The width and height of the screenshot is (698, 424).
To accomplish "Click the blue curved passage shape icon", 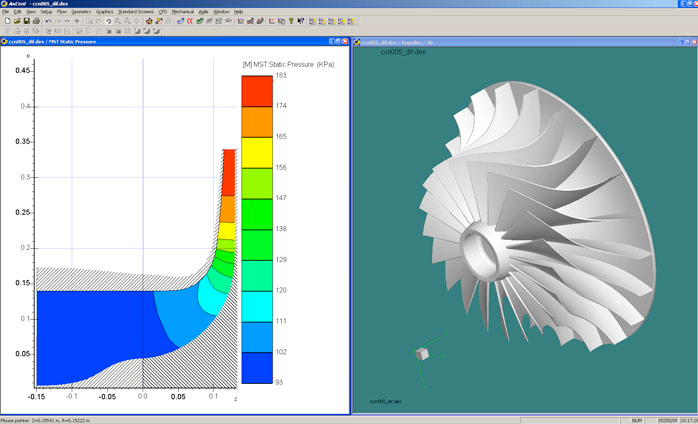I will (x=180, y=21).
